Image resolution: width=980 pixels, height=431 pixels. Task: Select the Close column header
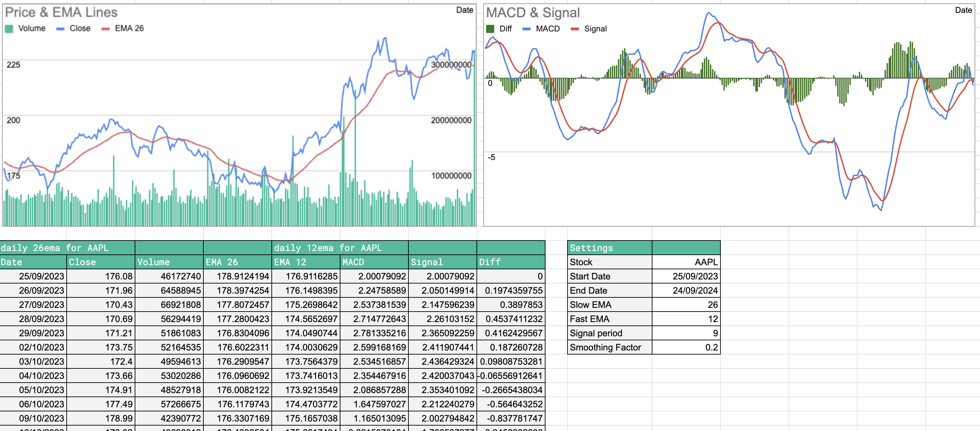(x=101, y=262)
